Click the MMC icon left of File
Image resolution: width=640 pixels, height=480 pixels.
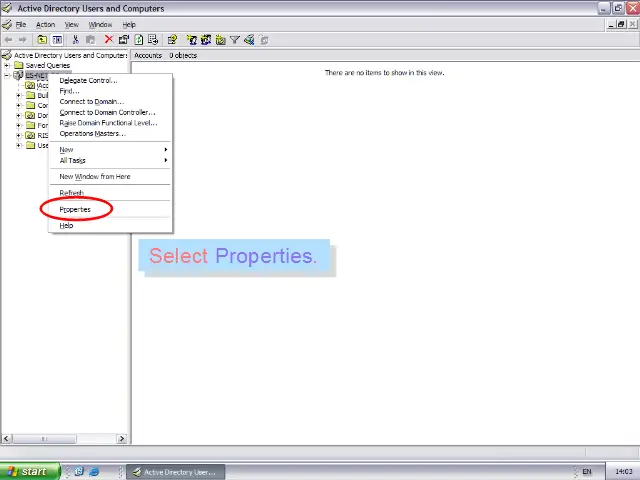(7, 24)
